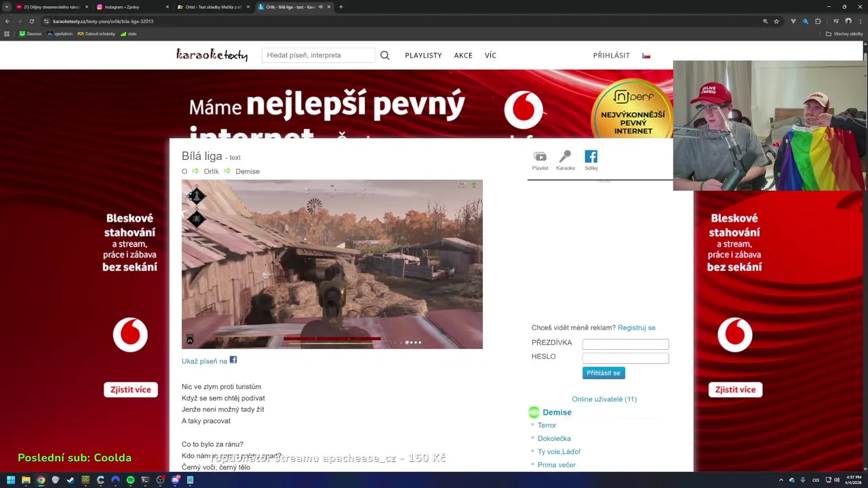Switch to Ortel Text skladby tab
Screen dimensions: 868x488
(x=213, y=7)
